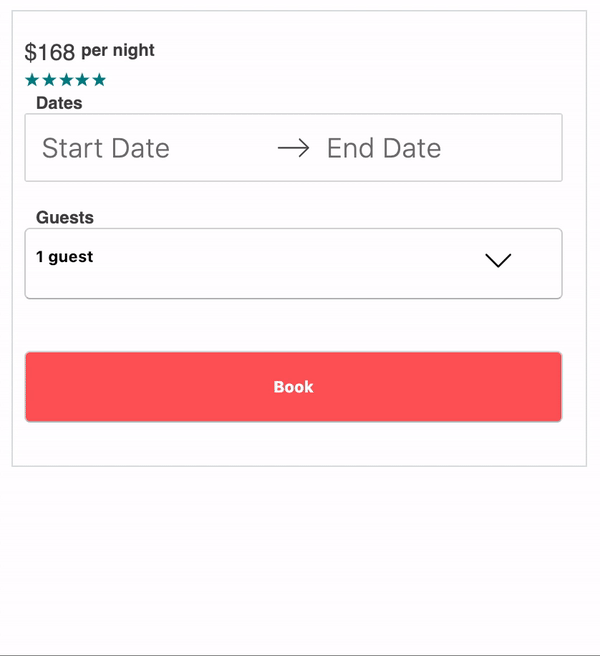Viewport: 600px width, 656px height.
Task: Focus the Start Date field
Action: [106, 149]
